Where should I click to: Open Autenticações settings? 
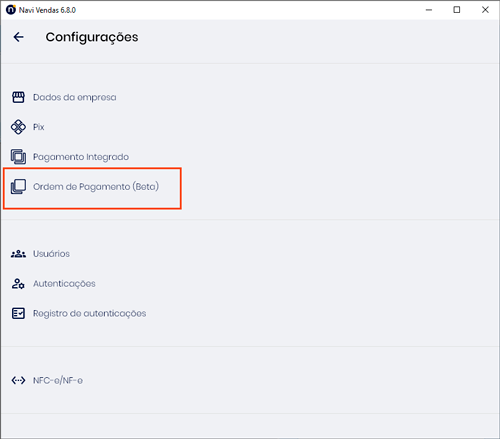pos(64,284)
